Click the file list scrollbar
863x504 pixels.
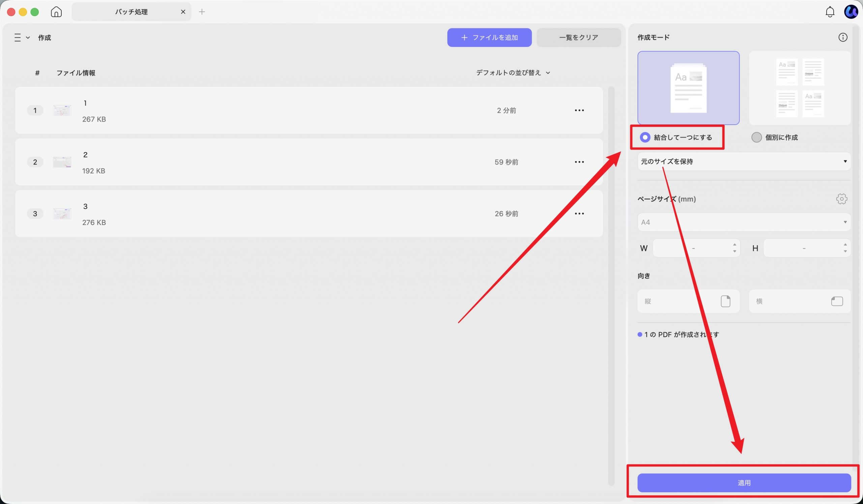[611, 286]
